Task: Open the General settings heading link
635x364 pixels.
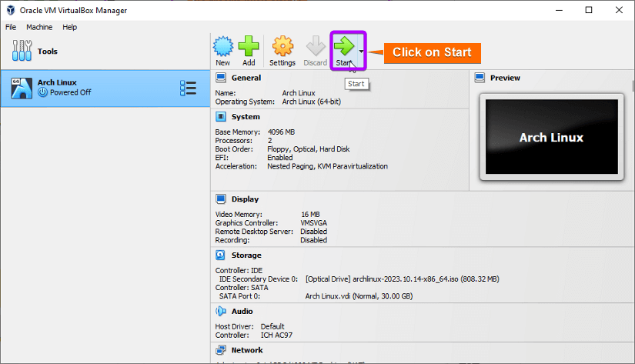Action: (x=246, y=78)
